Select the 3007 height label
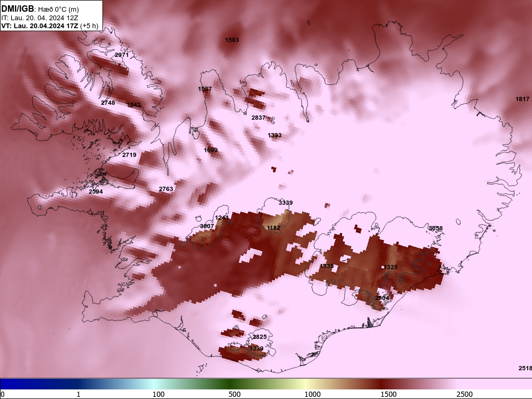This screenshot has height=399, width=532. 207,226
